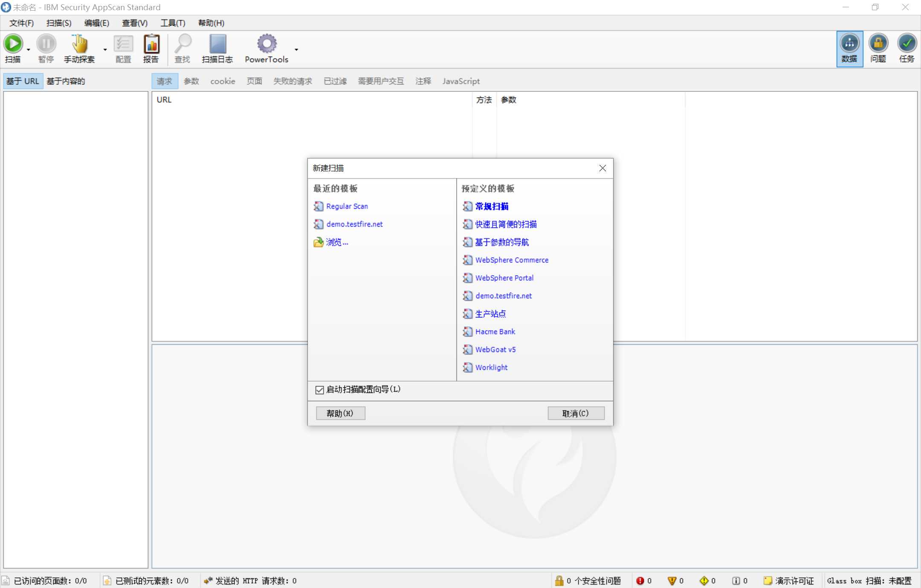Switch to the cookie tab
The height and width of the screenshot is (588, 921).
[x=223, y=81]
